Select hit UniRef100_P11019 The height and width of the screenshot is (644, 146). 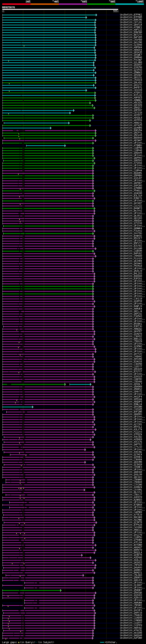coord(131,259)
